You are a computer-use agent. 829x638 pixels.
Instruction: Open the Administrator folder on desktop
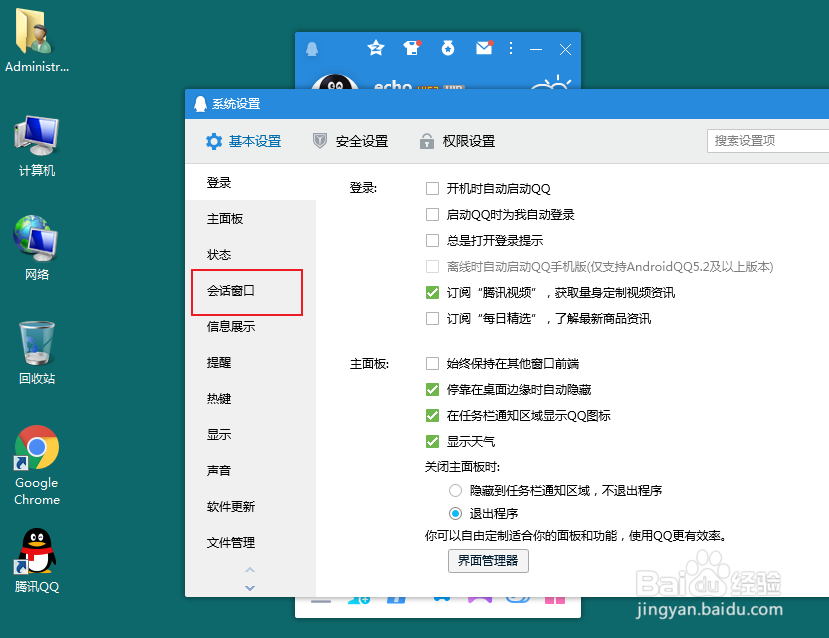click(36, 40)
